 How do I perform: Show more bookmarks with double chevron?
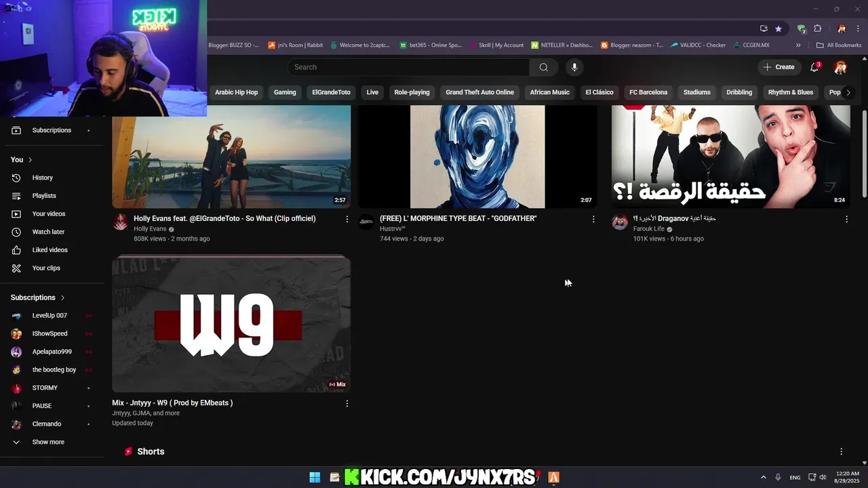[798, 45]
